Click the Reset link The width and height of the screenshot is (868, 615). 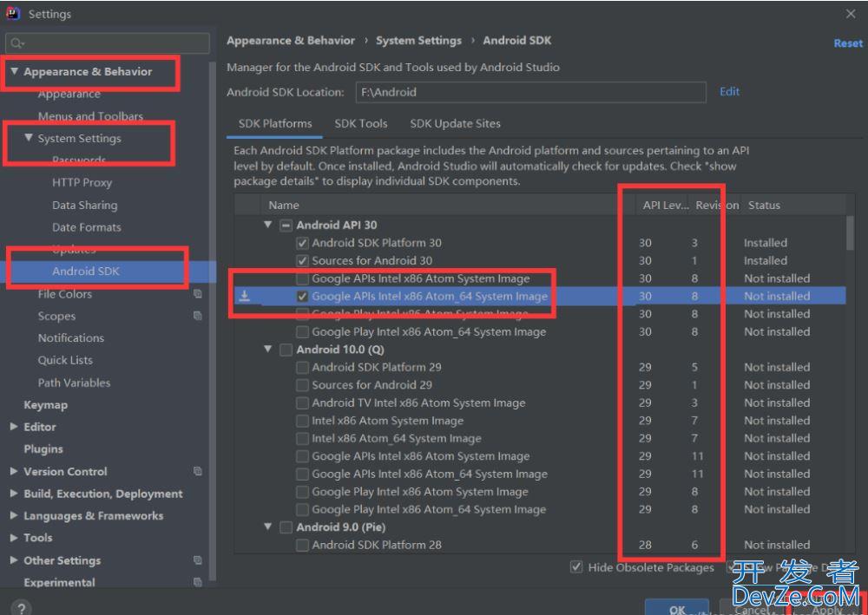click(x=848, y=43)
